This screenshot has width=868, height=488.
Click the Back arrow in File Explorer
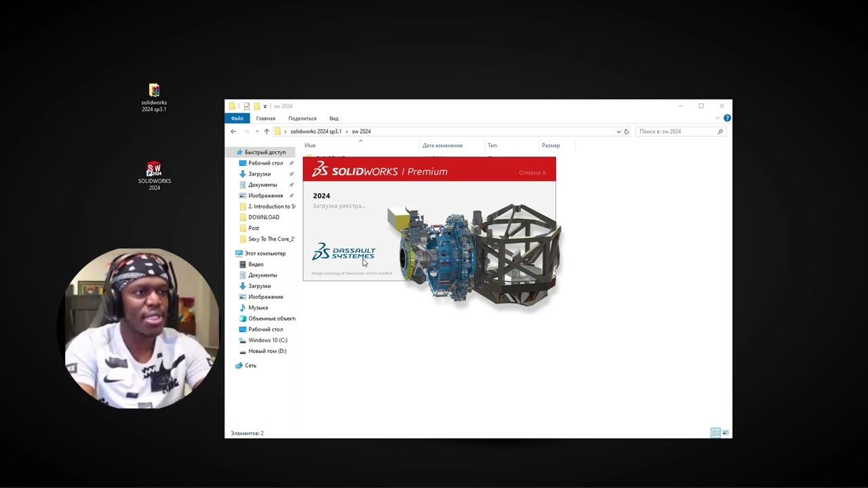click(233, 131)
